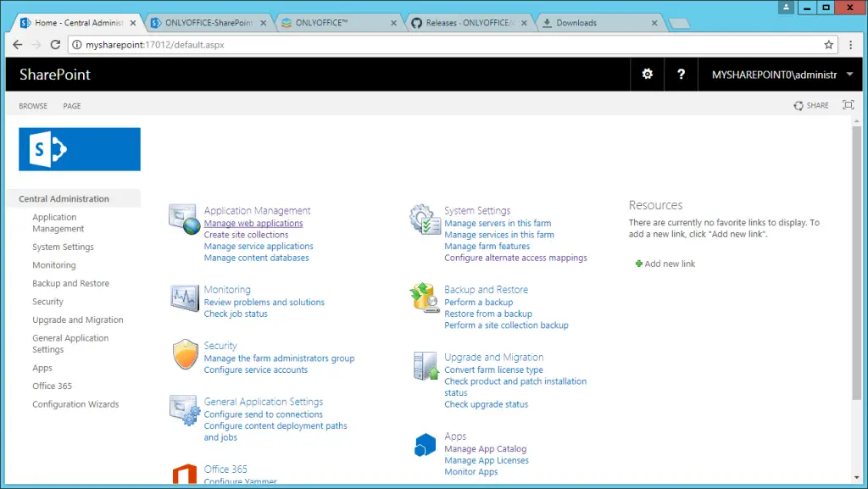Select System Settings in left navigation

click(63, 247)
